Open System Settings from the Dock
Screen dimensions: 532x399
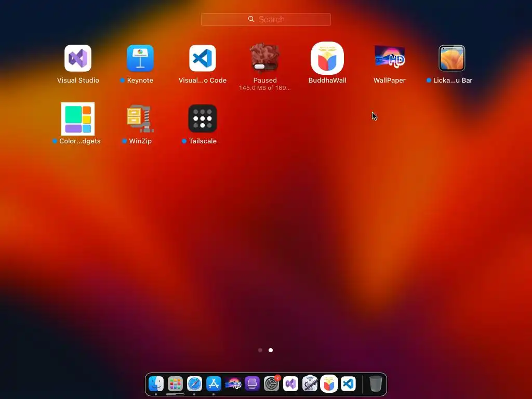[x=271, y=384]
